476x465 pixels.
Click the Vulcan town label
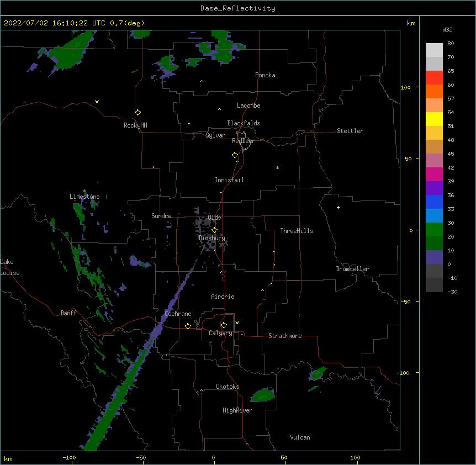click(300, 437)
